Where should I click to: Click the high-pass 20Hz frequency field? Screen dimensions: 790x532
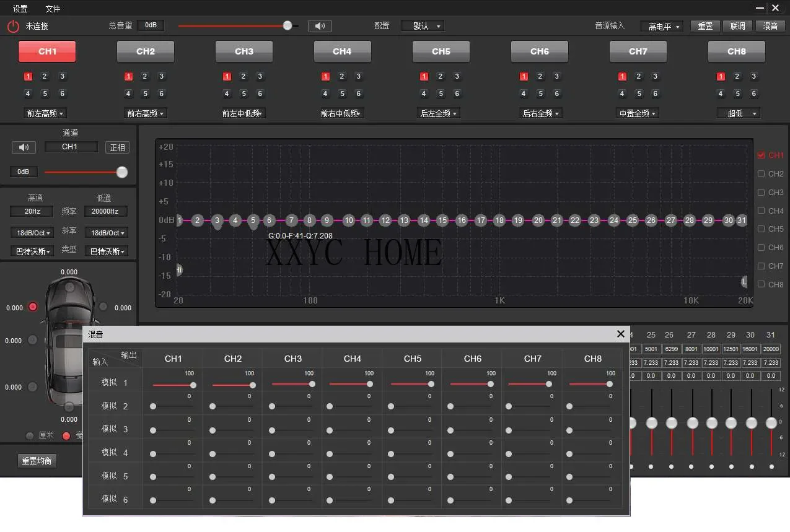tap(31, 211)
